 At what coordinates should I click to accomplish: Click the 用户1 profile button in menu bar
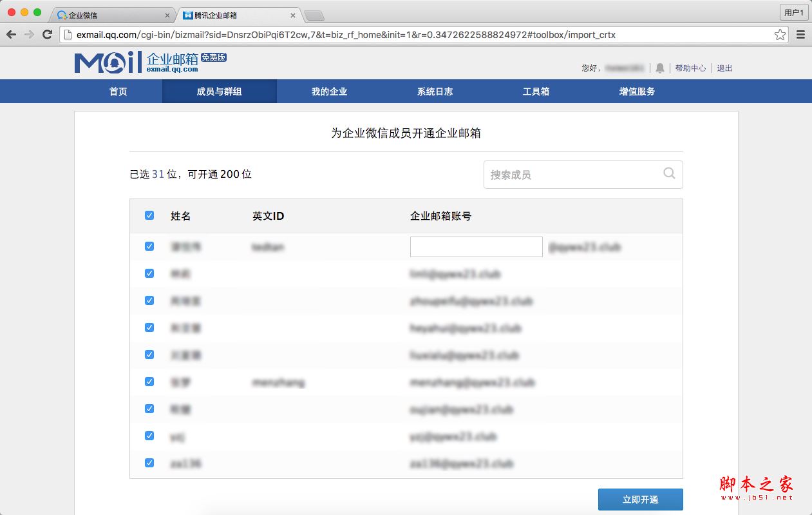point(793,12)
